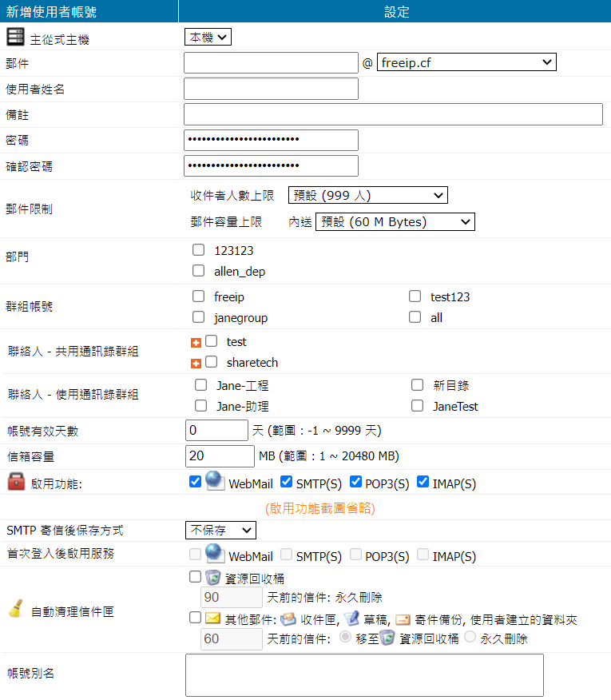Click the 收件匣 inbox icon

coord(288,618)
